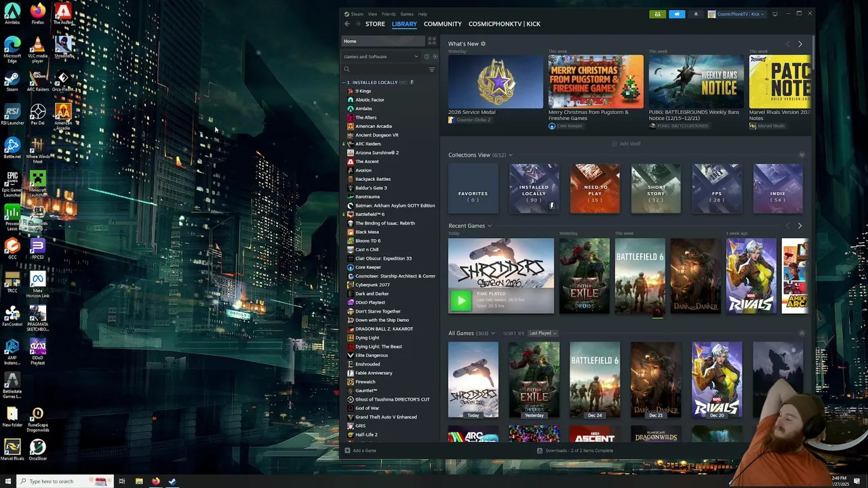This screenshot has width=868, height=488.
Task: Click Firefox icon in the taskbar
Action: pos(156,481)
